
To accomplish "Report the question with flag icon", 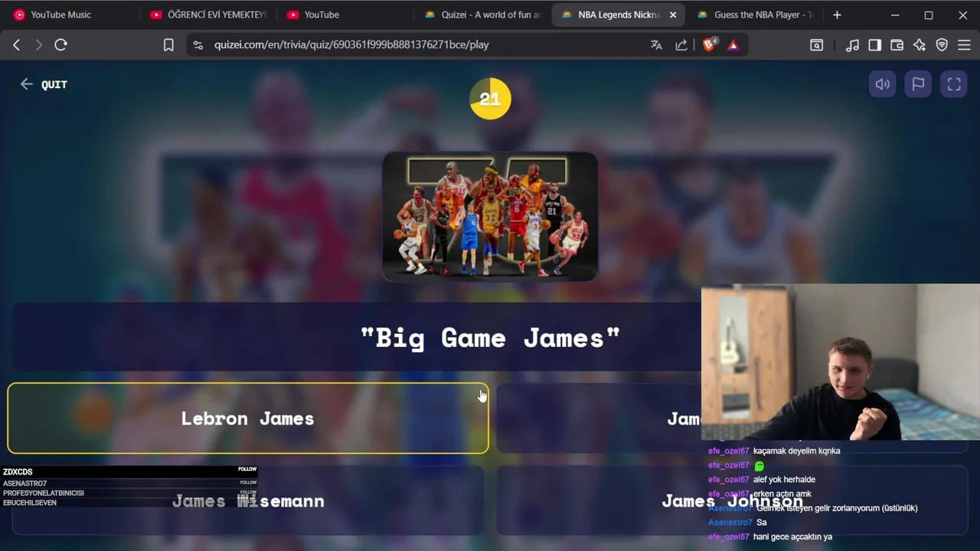I will click(918, 84).
